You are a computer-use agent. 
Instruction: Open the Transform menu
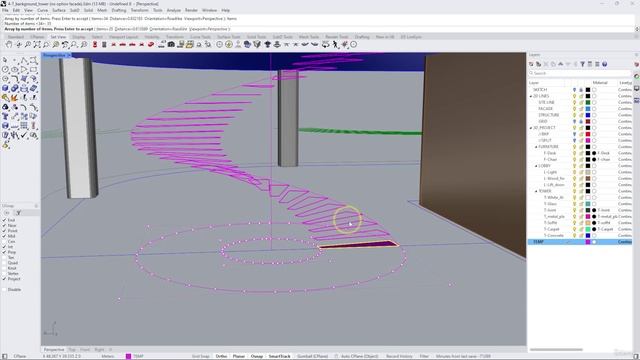(x=139, y=10)
